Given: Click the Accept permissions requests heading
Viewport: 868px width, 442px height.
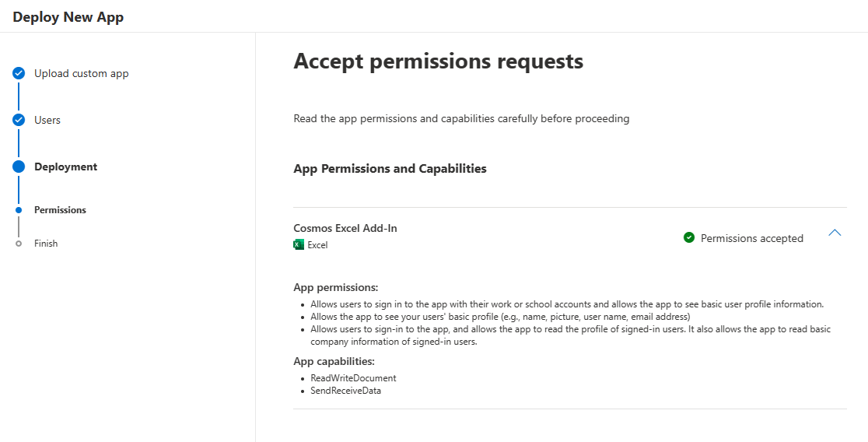Looking at the screenshot, I should click(x=439, y=61).
